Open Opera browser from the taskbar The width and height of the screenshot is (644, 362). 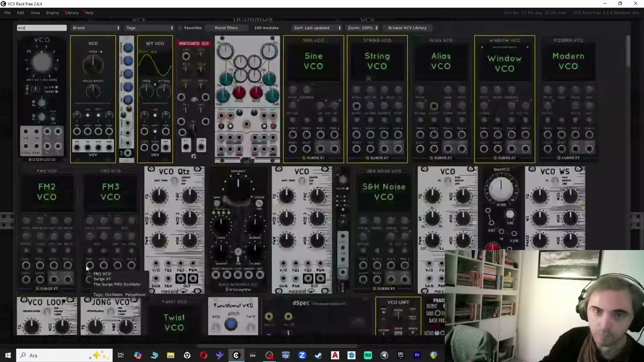[x=203, y=355]
